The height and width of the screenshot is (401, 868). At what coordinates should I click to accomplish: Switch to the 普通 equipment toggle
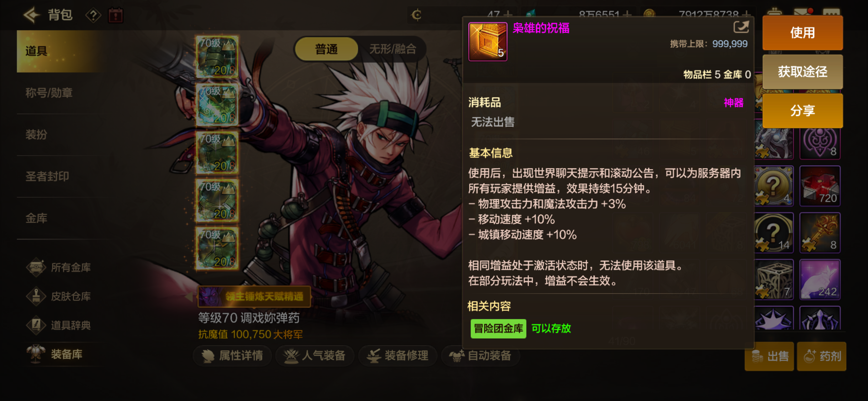[x=326, y=49]
